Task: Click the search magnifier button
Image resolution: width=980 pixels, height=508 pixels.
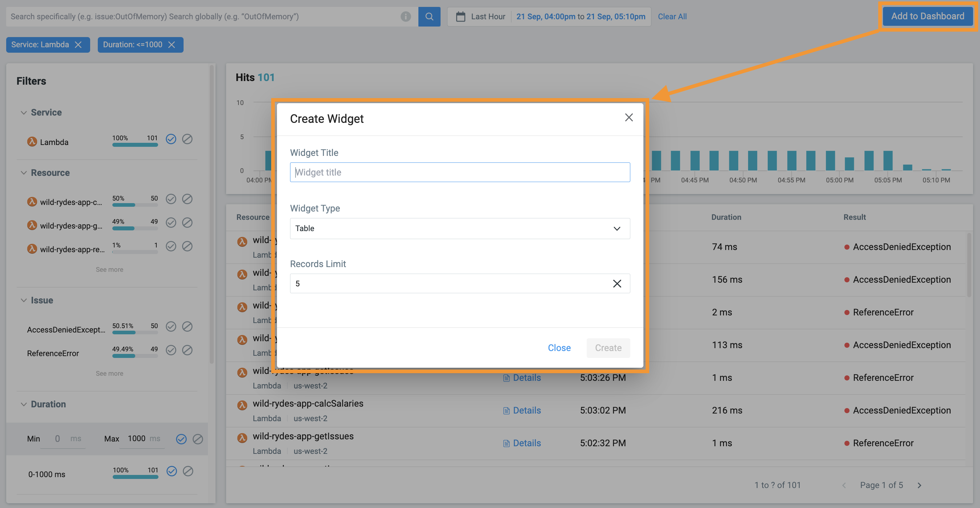Action: click(x=429, y=16)
